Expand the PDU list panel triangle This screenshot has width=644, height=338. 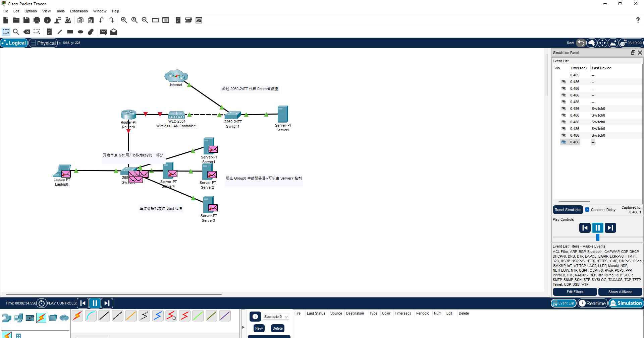point(243,327)
